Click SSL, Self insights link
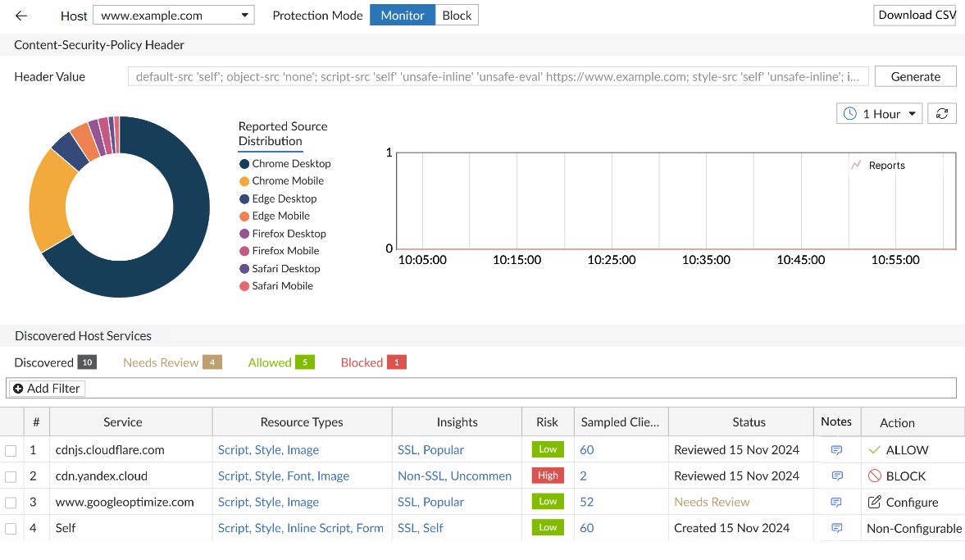965x560 pixels. click(x=421, y=528)
